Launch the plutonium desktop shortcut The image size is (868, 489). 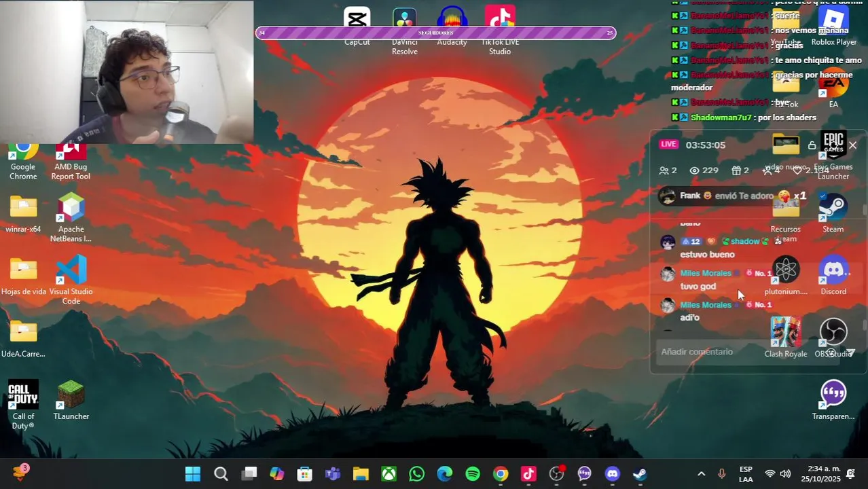coord(786,276)
